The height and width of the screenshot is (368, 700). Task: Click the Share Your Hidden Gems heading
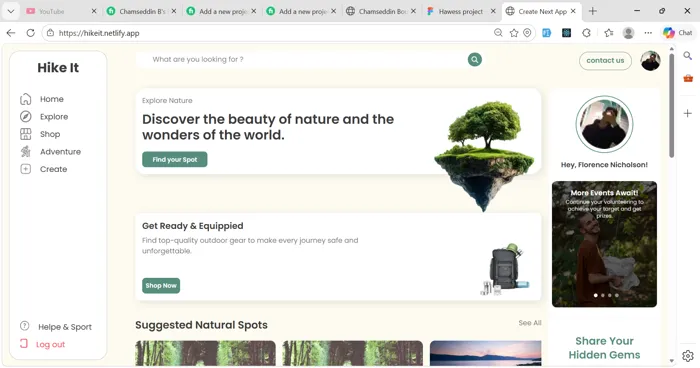tap(604, 348)
